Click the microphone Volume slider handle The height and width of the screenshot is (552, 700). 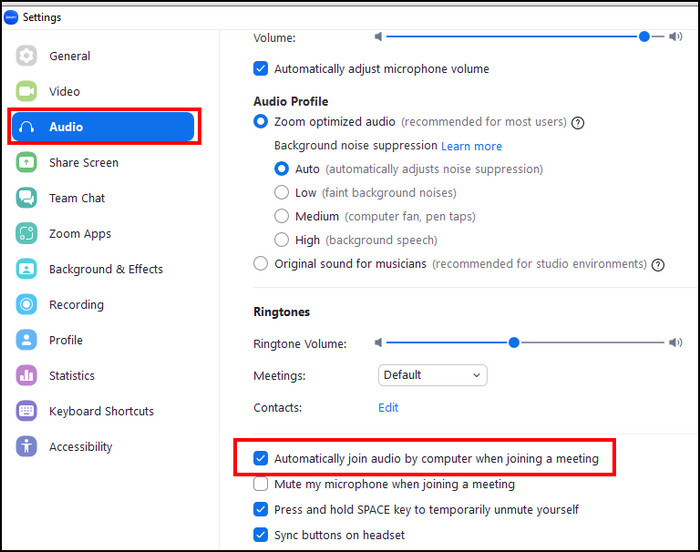pyautogui.click(x=644, y=37)
